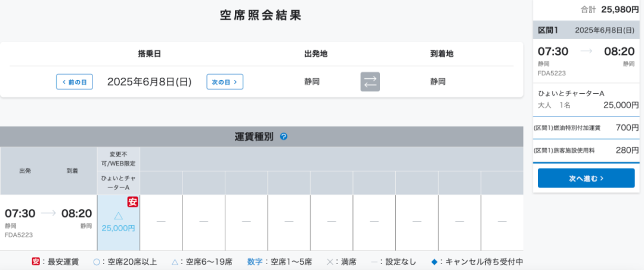Click the 空席照会結果 page heading
The height and width of the screenshot is (270, 644).
261,15
